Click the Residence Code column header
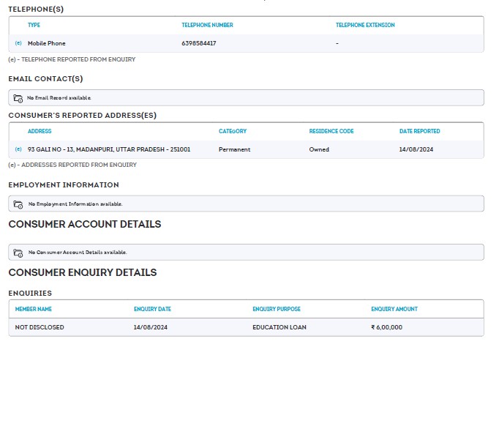Viewport: 499px width, 448px height. pyautogui.click(x=331, y=132)
